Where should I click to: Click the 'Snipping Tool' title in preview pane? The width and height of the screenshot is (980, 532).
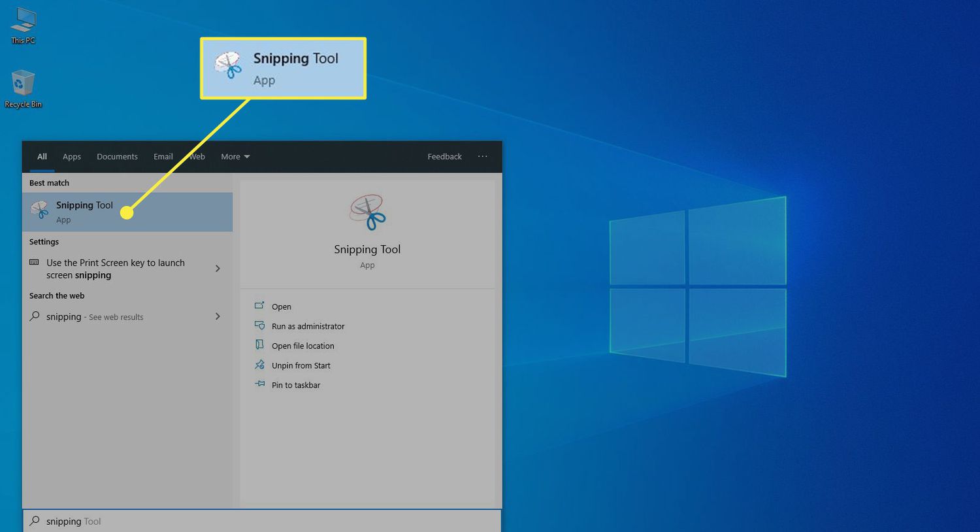[x=367, y=249]
